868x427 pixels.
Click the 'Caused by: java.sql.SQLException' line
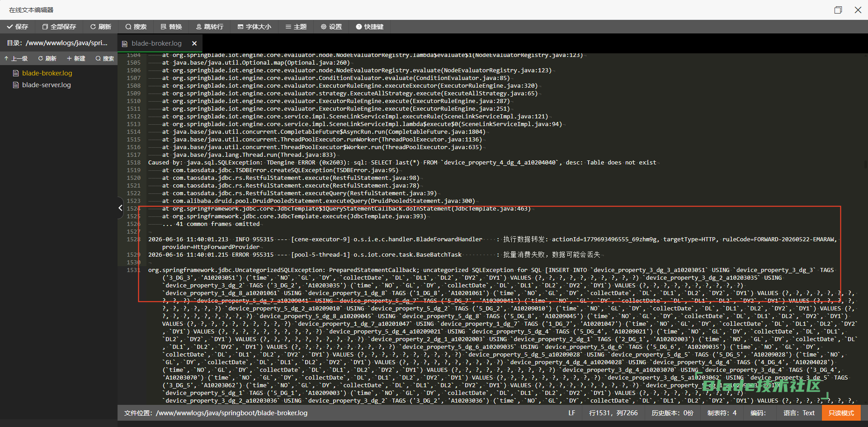coord(402,163)
